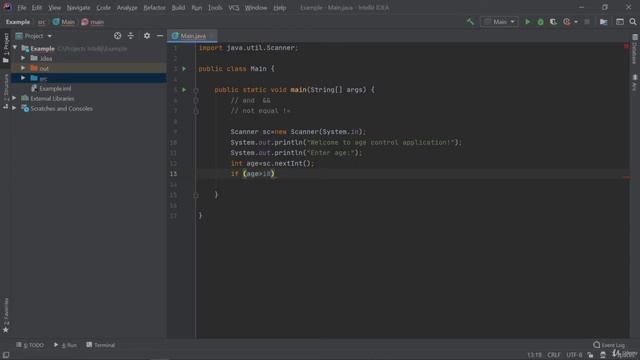Click the main method breadcrumb
This screenshot has width=640, height=360.
point(93,22)
